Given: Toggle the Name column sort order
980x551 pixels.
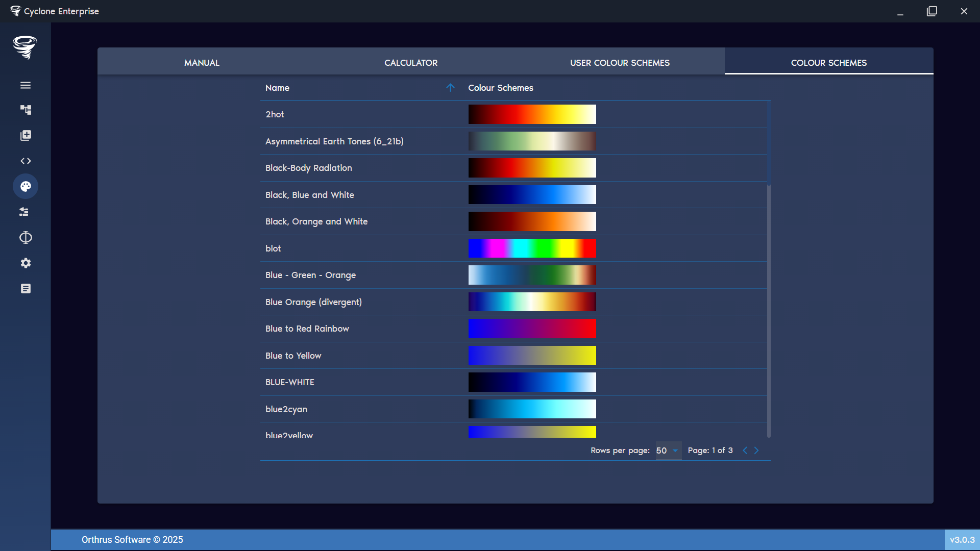Looking at the screenshot, I should (x=451, y=88).
